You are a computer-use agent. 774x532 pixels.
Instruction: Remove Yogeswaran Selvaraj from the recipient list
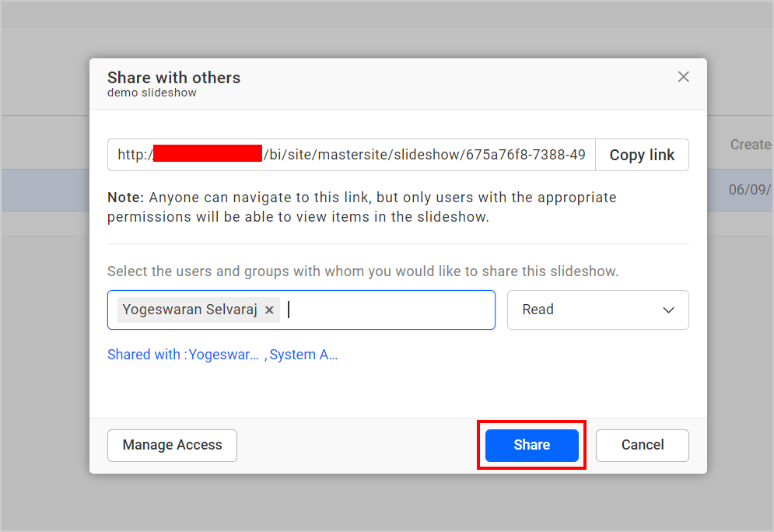click(268, 310)
